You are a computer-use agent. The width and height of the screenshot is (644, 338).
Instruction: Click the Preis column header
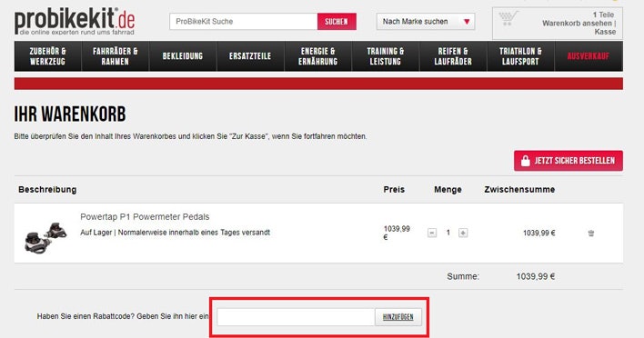[x=394, y=190]
